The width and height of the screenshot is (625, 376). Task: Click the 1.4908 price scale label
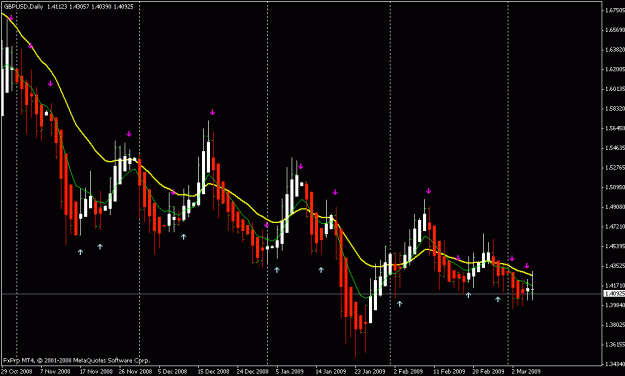pos(614,207)
